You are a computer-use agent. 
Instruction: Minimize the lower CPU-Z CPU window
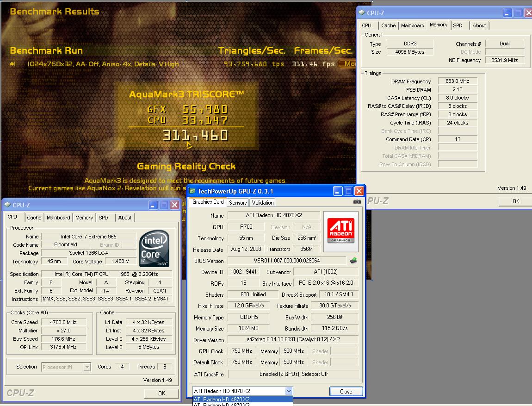(x=153, y=205)
